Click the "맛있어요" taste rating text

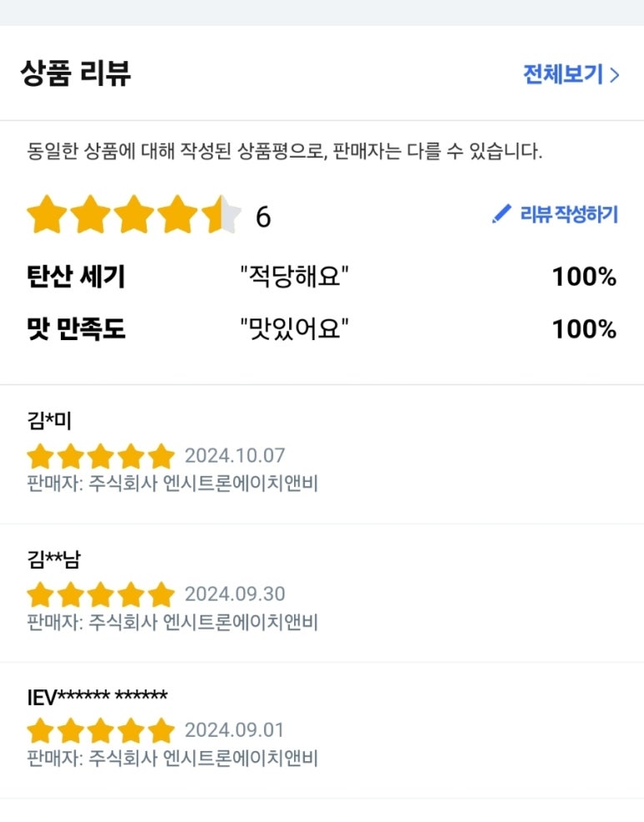293,329
